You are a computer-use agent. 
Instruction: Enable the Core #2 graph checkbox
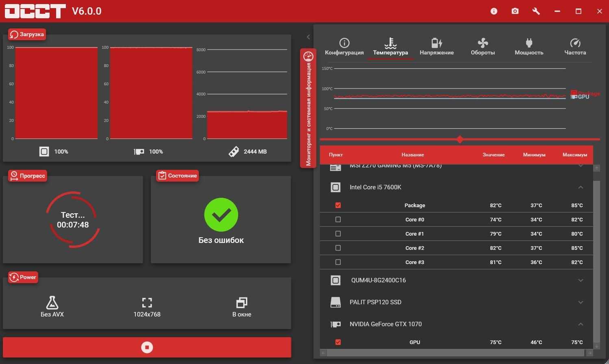pos(338,248)
